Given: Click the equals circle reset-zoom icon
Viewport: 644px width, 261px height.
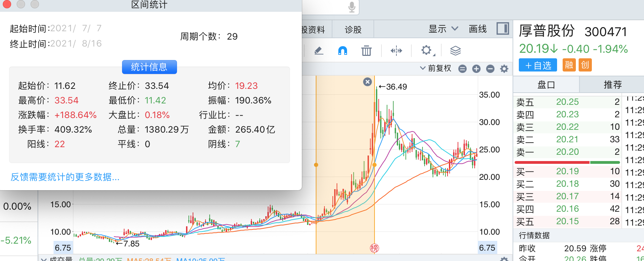Looking at the screenshot, I should (462, 69).
